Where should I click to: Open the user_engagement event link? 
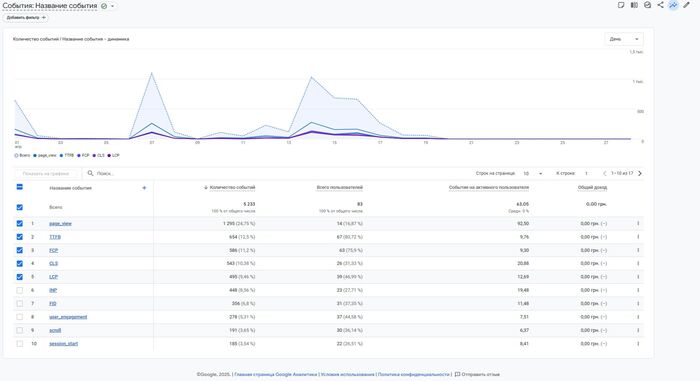click(68, 317)
